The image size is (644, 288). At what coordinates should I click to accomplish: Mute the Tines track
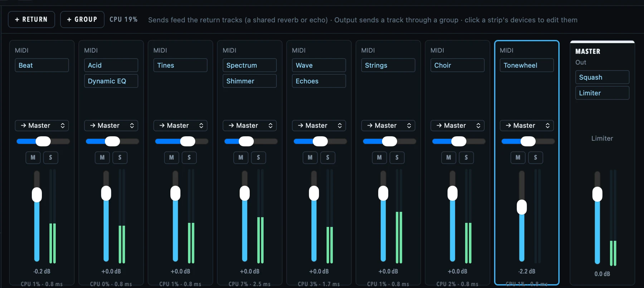(x=171, y=157)
